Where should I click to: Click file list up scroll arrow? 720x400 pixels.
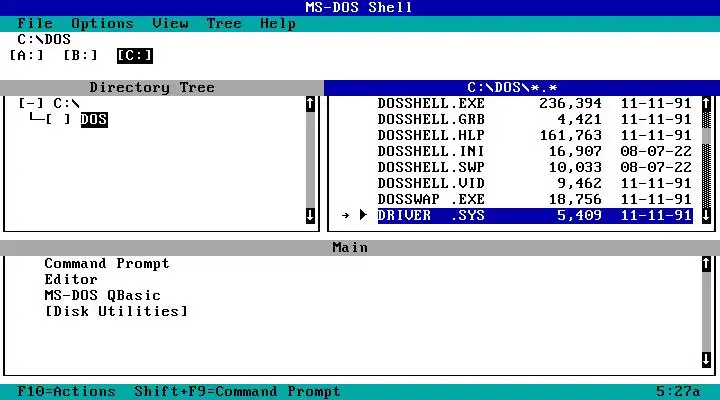point(706,104)
